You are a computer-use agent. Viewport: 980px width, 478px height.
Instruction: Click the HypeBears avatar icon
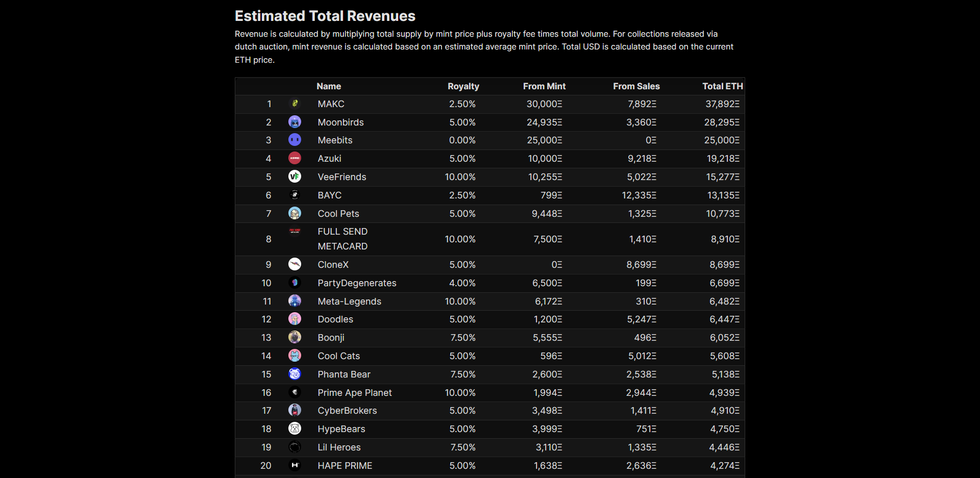(x=295, y=429)
